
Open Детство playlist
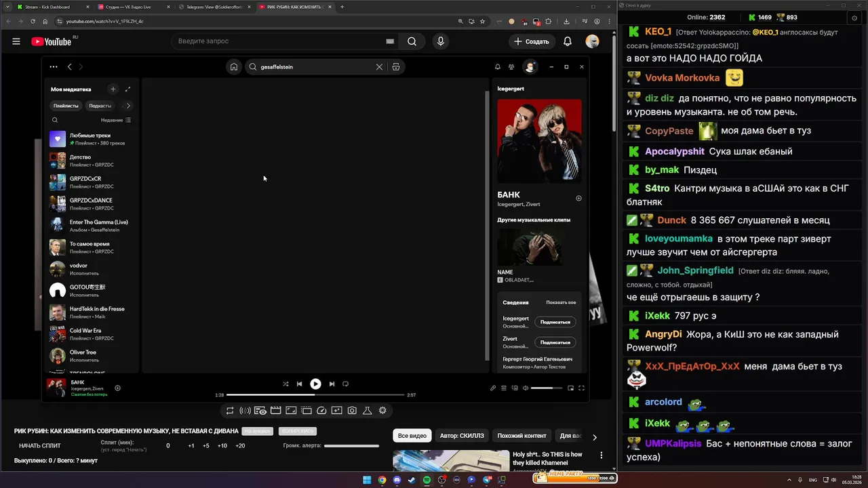[92, 161]
